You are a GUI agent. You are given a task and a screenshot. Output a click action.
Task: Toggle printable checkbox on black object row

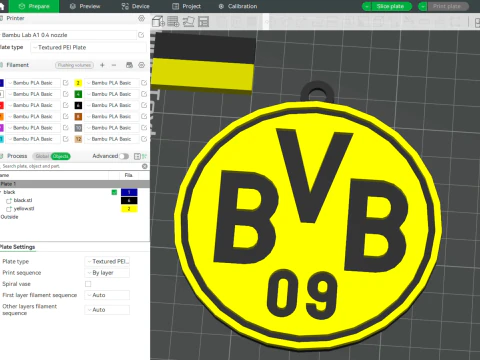coord(114,192)
